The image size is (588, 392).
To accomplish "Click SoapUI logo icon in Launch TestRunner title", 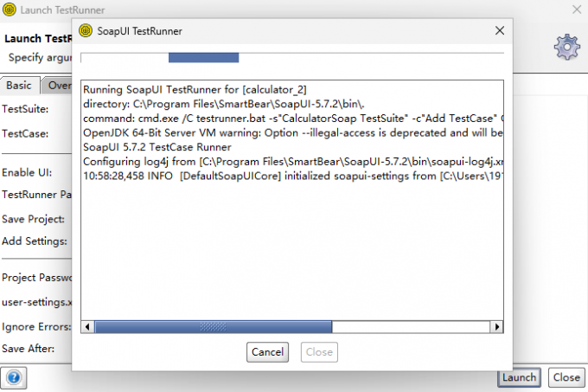I will point(9,10).
